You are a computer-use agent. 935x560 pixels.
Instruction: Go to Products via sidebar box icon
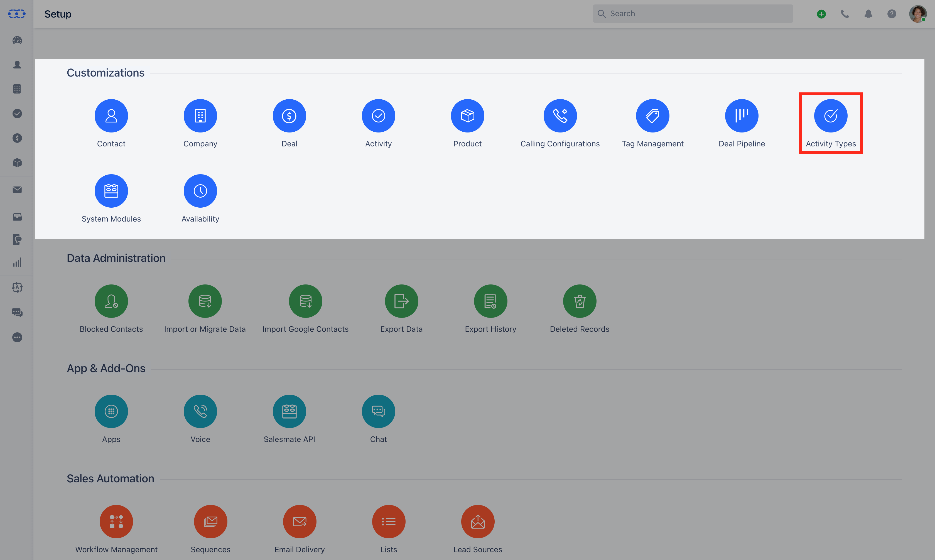(x=17, y=163)
